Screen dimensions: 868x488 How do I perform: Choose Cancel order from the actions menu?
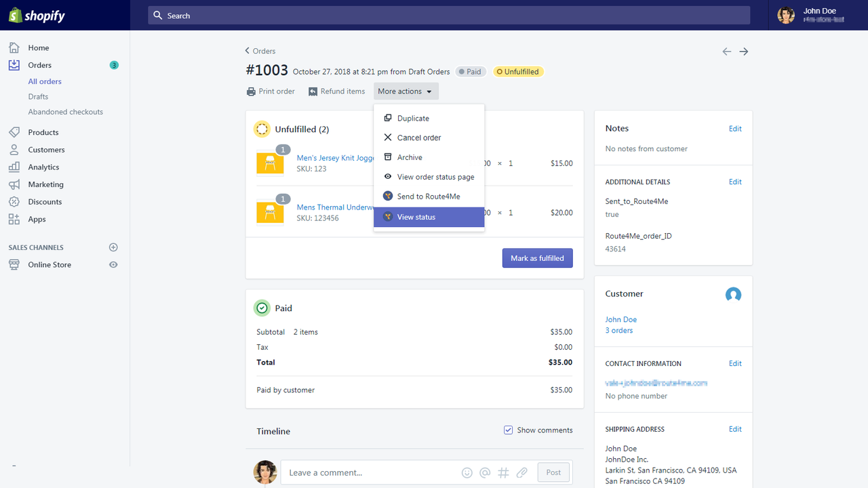[x=419, y=137]
